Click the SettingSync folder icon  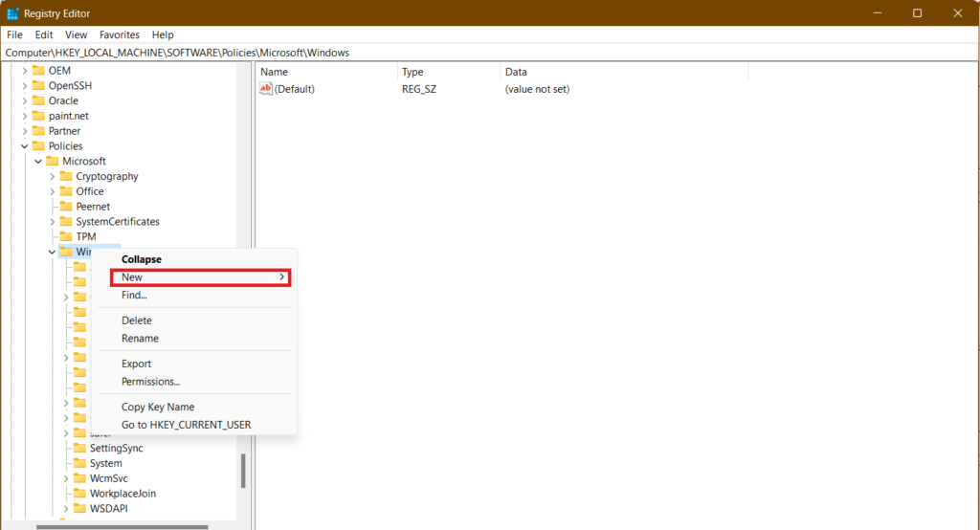tap(79, 448)
